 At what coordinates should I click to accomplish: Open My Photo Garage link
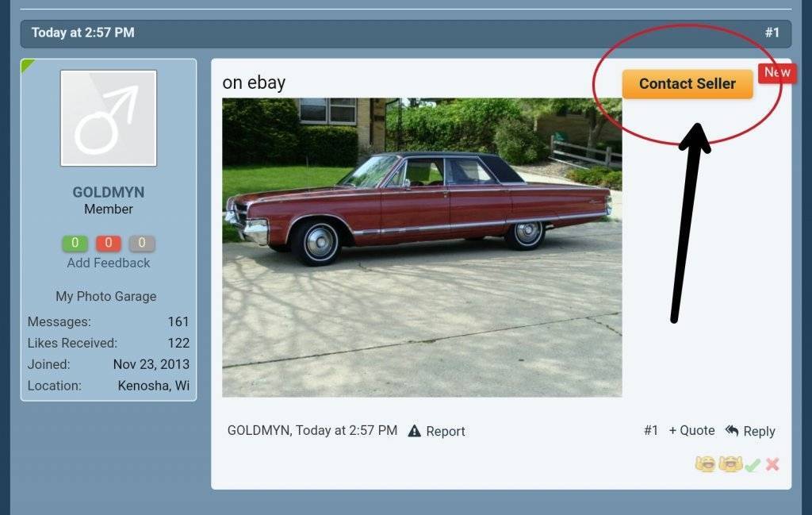pyautogui.click(x=106, y=296)
